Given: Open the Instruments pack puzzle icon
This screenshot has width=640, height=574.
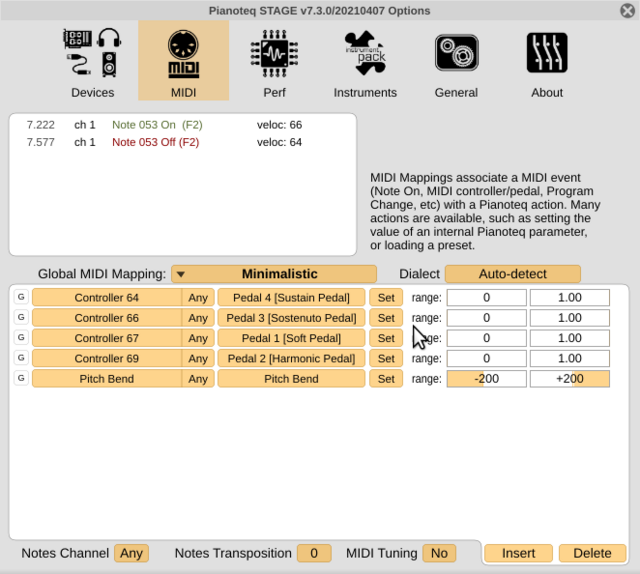Looking at the screenshot, I should (365, 53).
